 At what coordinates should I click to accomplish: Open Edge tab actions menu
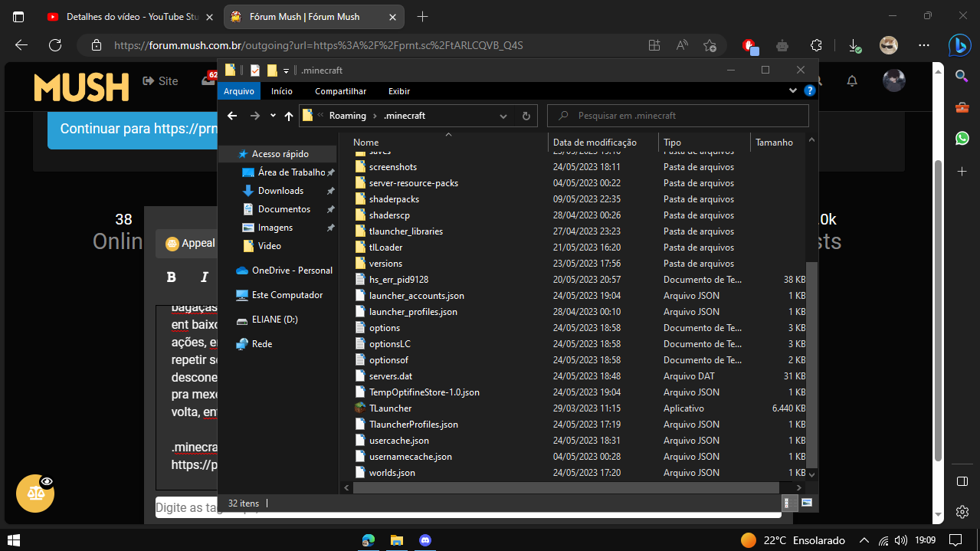point(18,17)
